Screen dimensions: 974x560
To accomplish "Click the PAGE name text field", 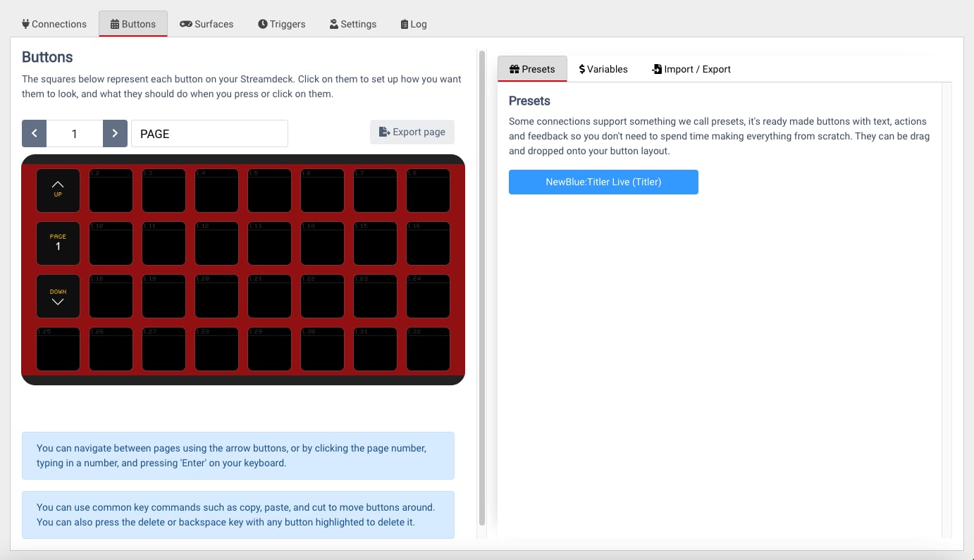I will [x=209, y=133].
